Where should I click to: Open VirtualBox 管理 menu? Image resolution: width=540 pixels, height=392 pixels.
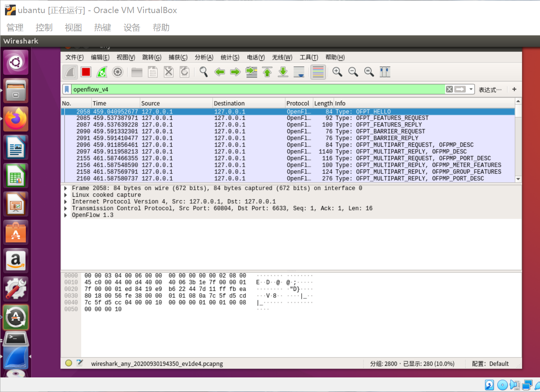[x=15, y=28]
